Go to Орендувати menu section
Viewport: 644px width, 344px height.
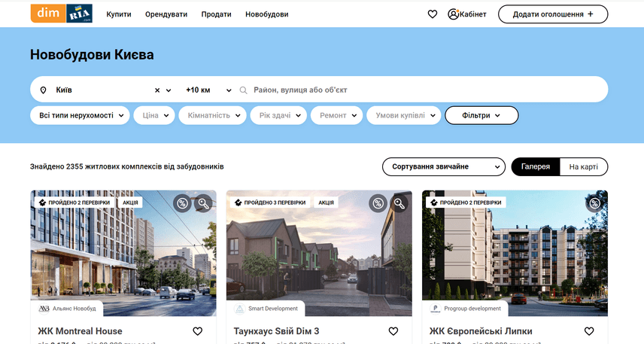167,14
